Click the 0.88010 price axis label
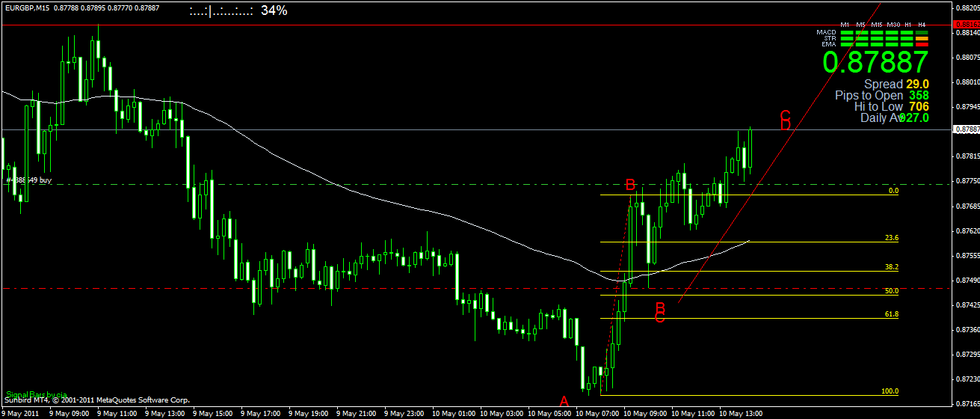This screenshot has height=419, width=980. 967,82
